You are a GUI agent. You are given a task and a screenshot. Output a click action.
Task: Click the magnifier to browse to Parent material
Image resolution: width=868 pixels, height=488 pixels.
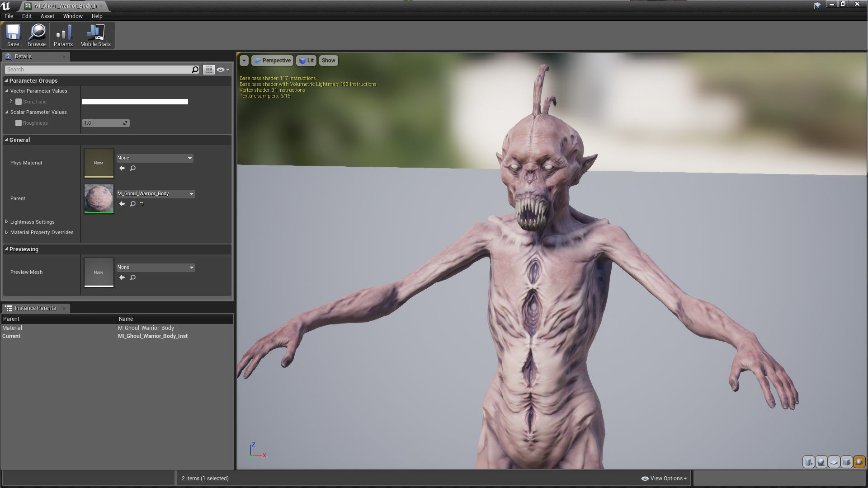132,204
